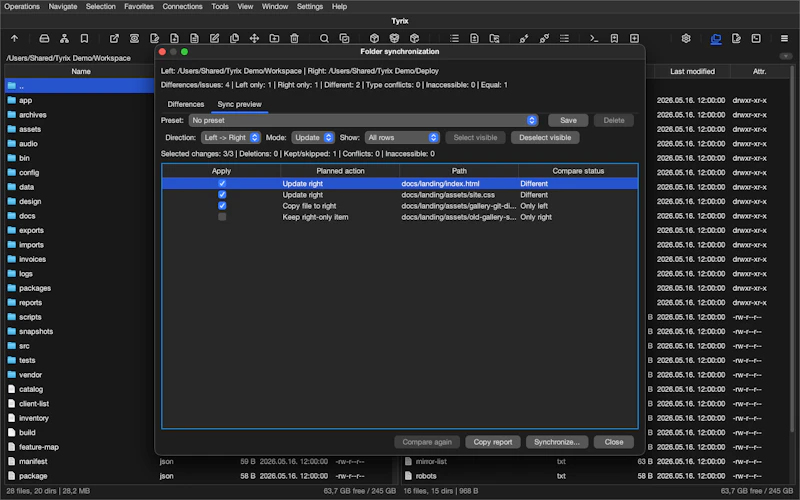800x500 pixels.
Task: Click the square plus icon in toolbar
Action: click(x=634, y=38)
